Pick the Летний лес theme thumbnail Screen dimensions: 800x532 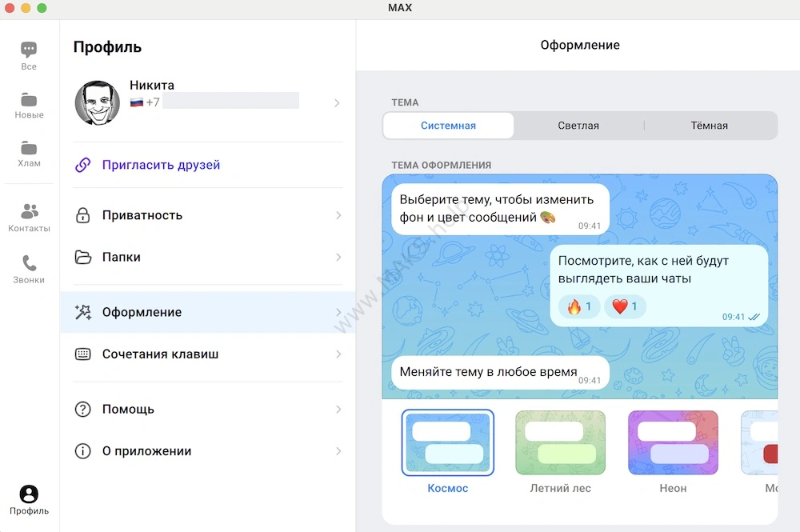coord(560,443)
